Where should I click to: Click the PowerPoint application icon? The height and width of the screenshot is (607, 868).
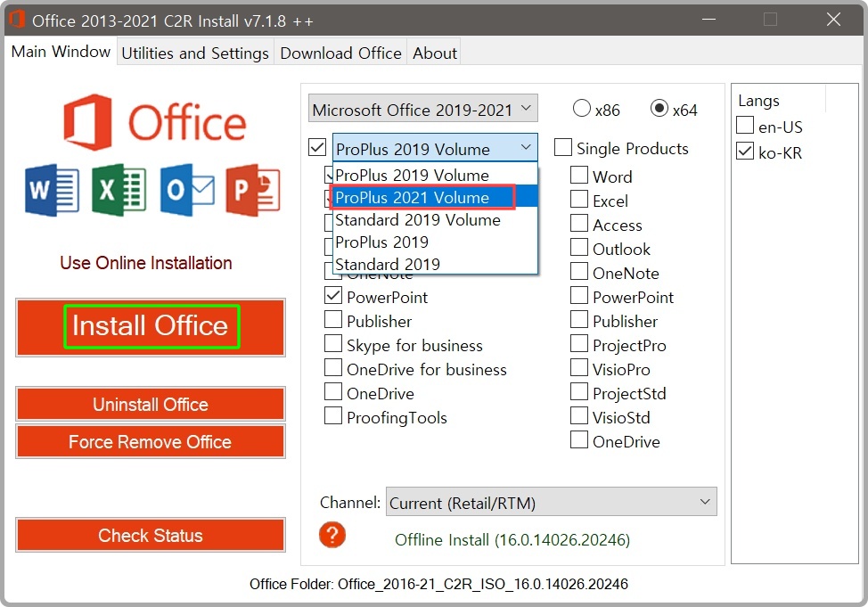pyautogui.click(x=253, y=190)
